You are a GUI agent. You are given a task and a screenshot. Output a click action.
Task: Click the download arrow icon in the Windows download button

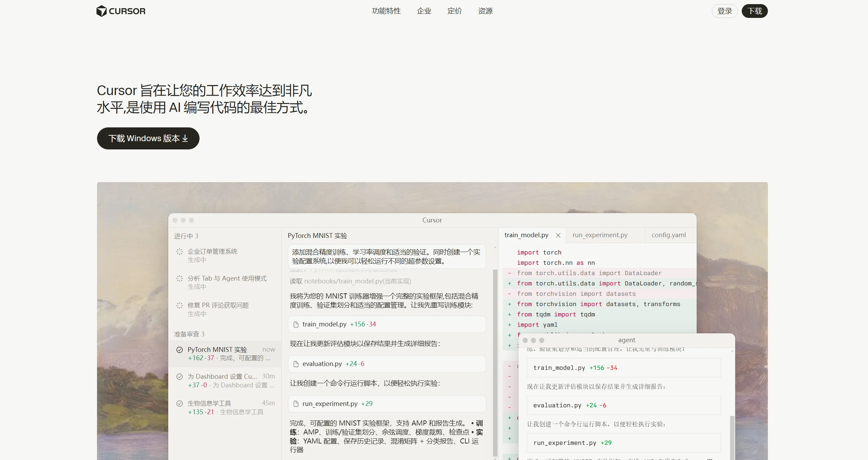185,138
